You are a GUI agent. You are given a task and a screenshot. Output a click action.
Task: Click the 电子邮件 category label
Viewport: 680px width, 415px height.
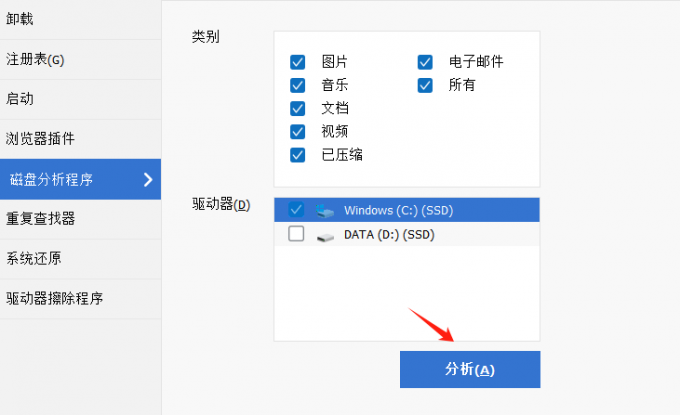pyautogui.click(x=476, y=62)
